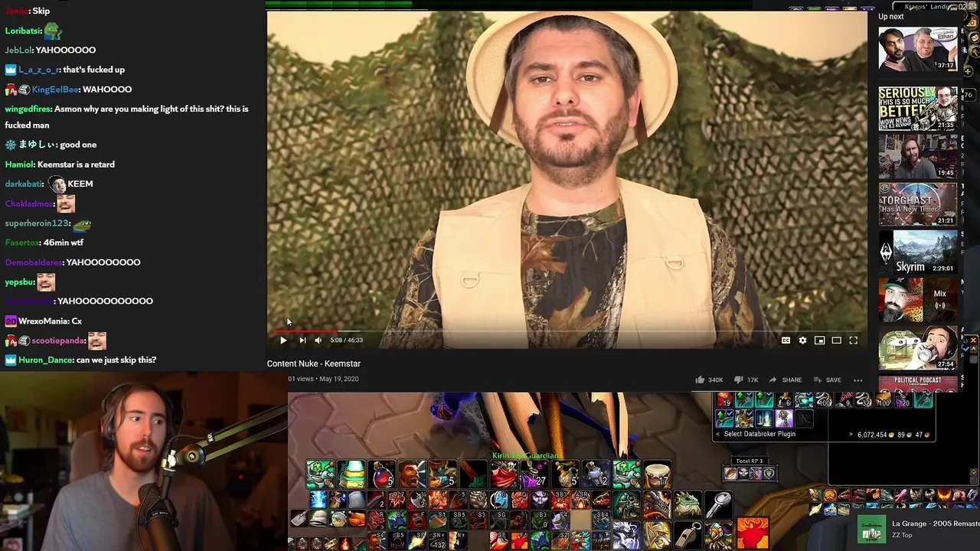Play the Content Nuke video

[283, 341]
